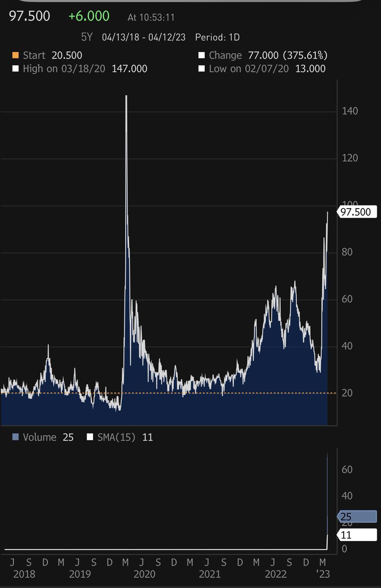Click the Start value 20.500

click(67, 55)
